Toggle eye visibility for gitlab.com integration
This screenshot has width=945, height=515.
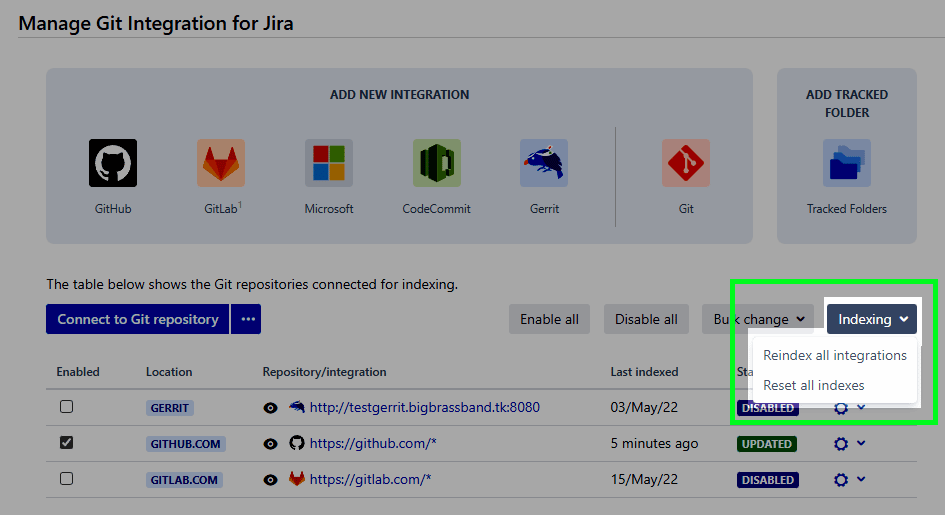pyautogui.click(x=270, y=480)
